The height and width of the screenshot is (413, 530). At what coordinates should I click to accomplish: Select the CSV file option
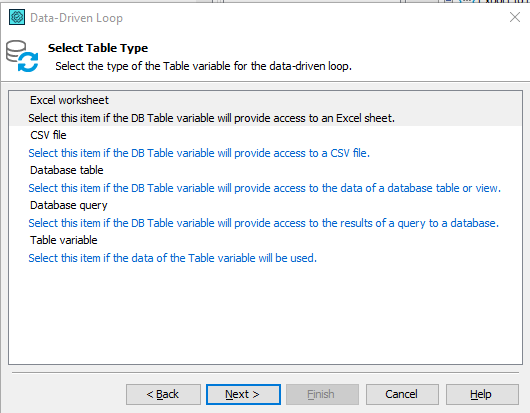click(x=48, y=135)
